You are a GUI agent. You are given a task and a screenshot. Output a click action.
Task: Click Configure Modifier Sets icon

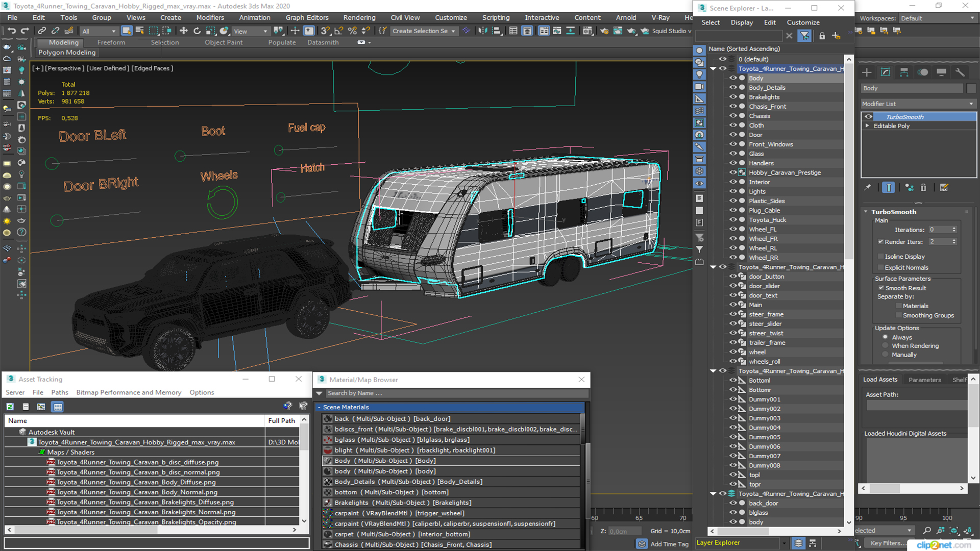944,188
